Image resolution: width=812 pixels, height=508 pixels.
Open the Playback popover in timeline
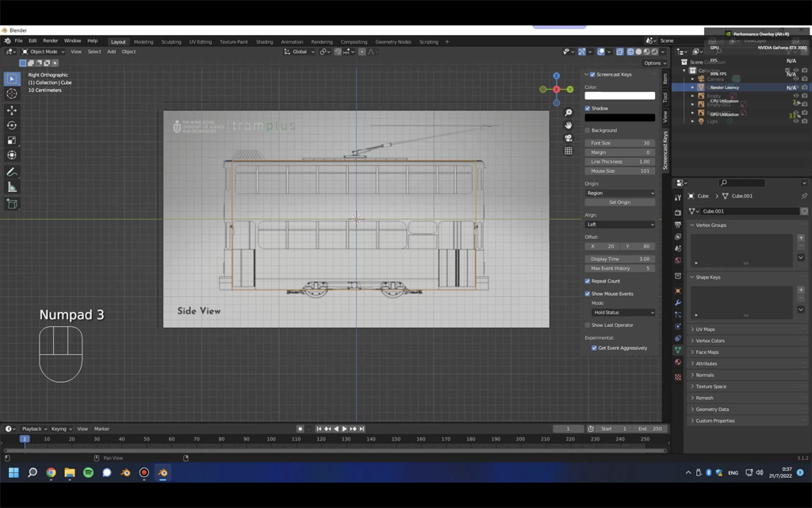point(34,429)
